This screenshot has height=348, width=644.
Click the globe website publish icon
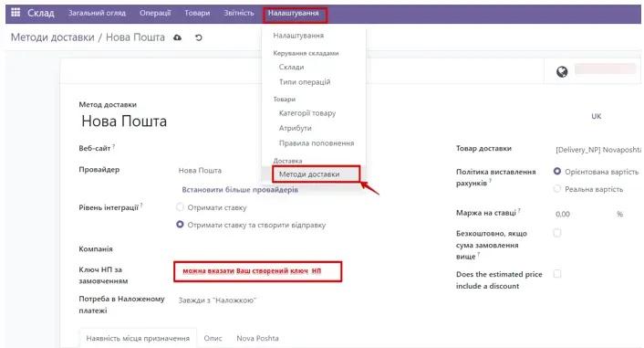(x=562, y=72)
